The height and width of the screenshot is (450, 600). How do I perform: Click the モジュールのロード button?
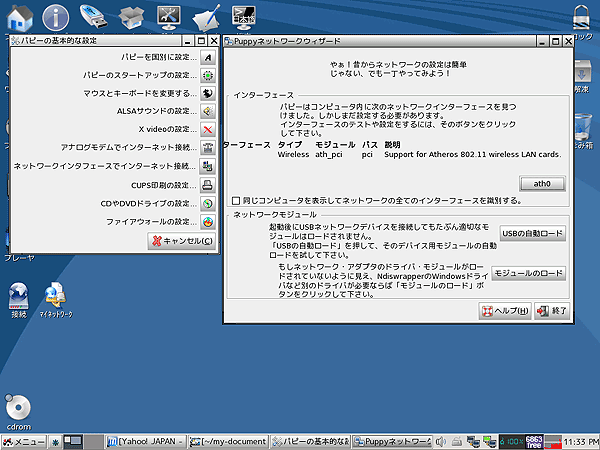point(528,273)
